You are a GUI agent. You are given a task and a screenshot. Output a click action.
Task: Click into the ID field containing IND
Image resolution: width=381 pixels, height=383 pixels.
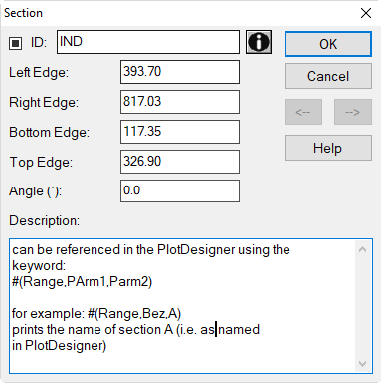pyautogui.click(x=148, y=42)
